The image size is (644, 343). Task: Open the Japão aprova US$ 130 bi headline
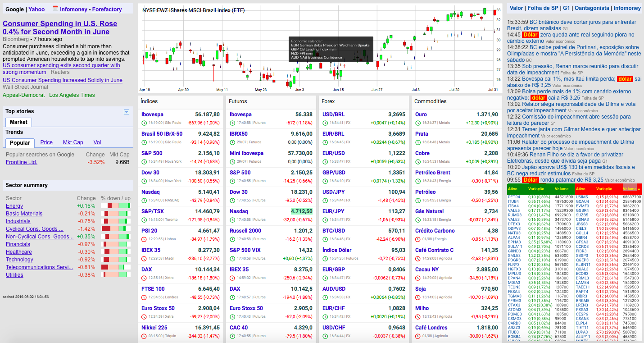click(x=571, y=170)
